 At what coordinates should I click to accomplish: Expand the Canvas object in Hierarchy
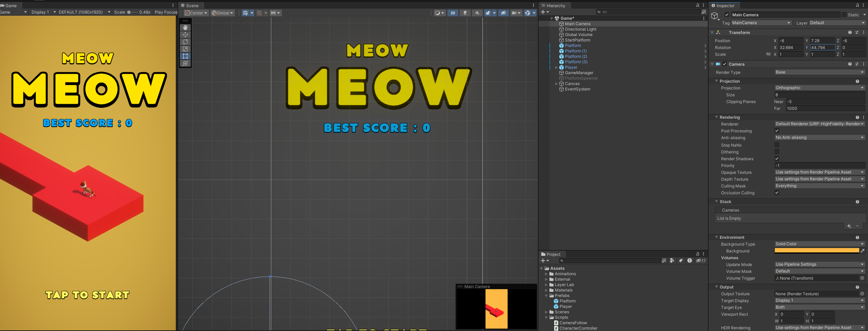[x=557, y=84]
